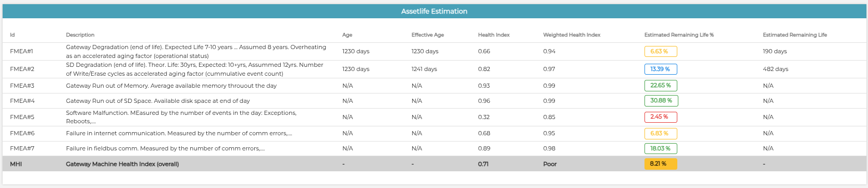
Task: Sort by the Id column header
Action: coord(13,35)
